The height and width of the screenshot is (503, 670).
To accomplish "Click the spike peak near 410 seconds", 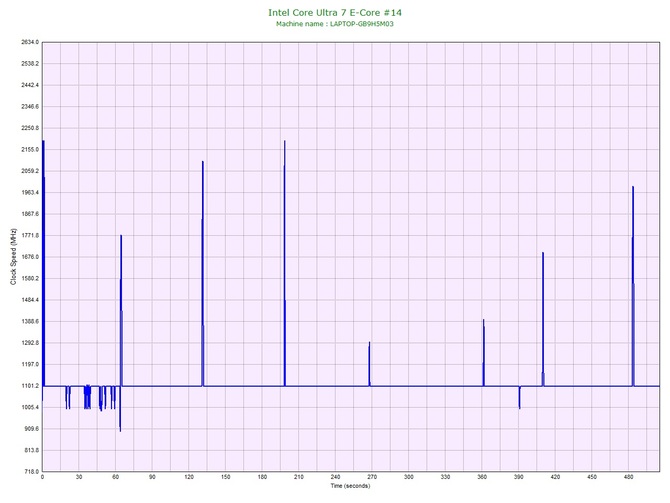I will click(543, 253).
